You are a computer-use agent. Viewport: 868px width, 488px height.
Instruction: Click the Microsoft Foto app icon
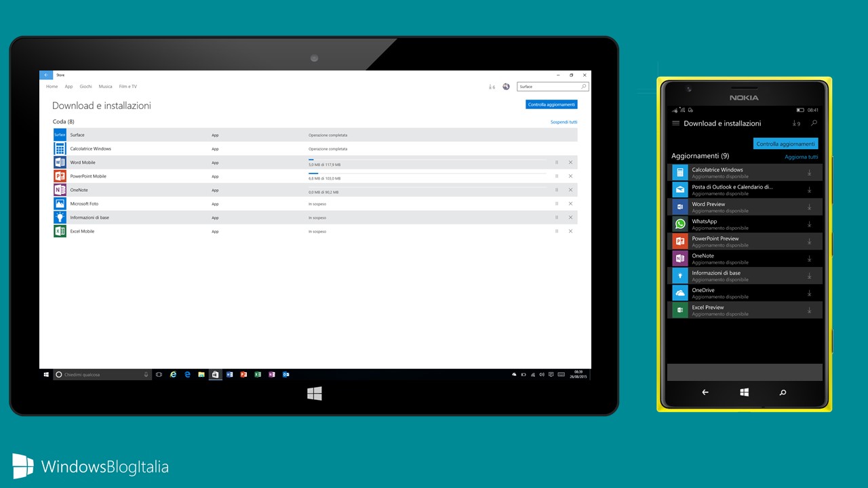click(x=60, y=204)
